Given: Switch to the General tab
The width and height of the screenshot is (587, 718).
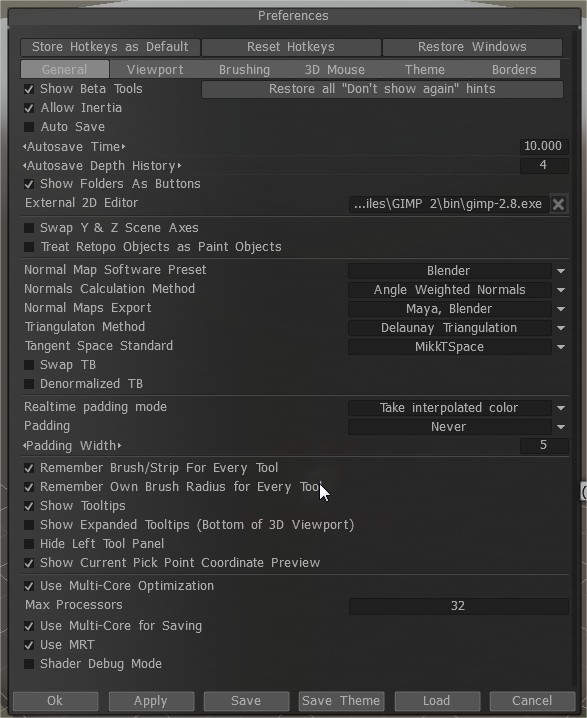Looking at the screenshot, I should 65,70.
